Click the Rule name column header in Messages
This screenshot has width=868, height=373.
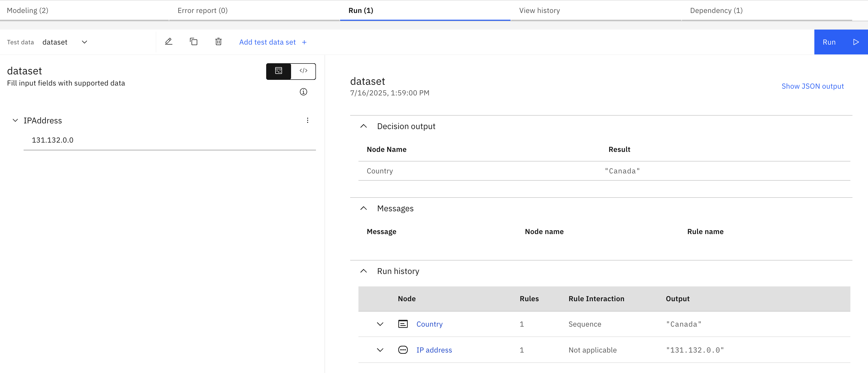tap(705, 232)
